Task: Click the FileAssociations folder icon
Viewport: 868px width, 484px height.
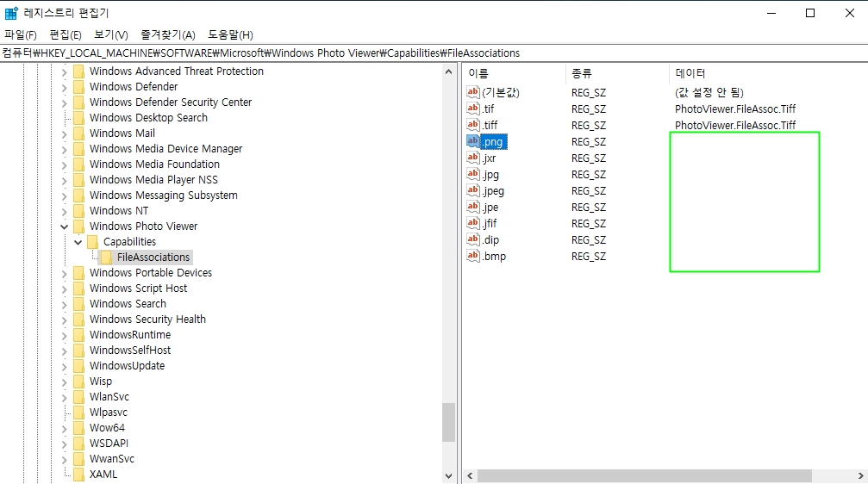Action: [106, 258]
